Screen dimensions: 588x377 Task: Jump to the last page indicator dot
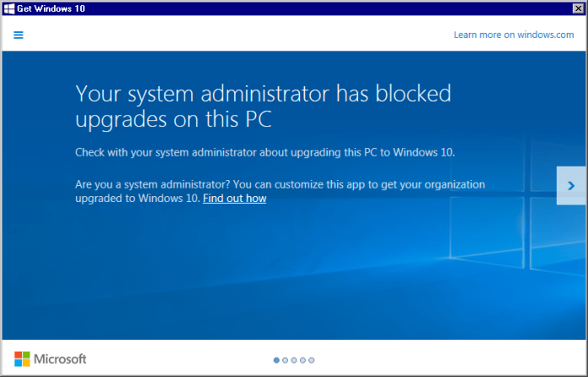[311, 360]
